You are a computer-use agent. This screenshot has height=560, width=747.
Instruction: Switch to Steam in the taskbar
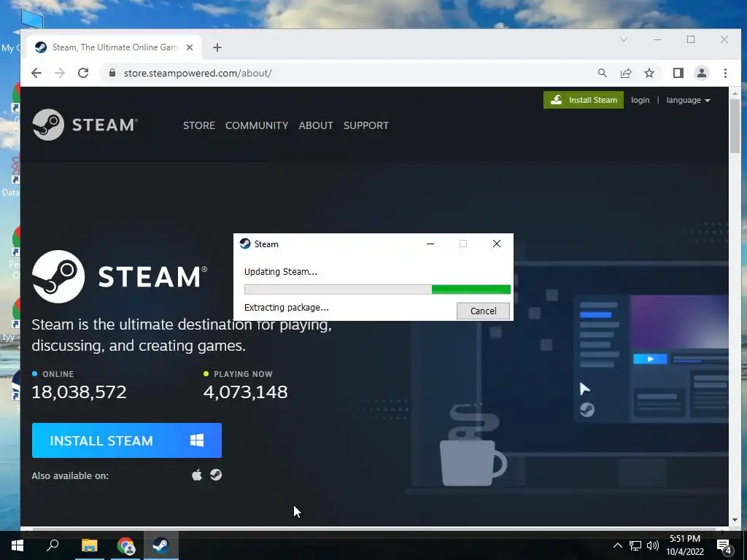(x=161, y=545)
